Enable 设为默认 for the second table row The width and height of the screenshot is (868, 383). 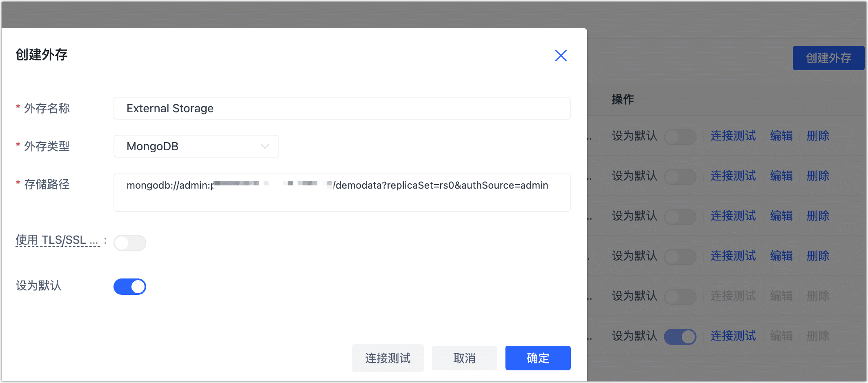pyautogui.click(x=680, y=176)
